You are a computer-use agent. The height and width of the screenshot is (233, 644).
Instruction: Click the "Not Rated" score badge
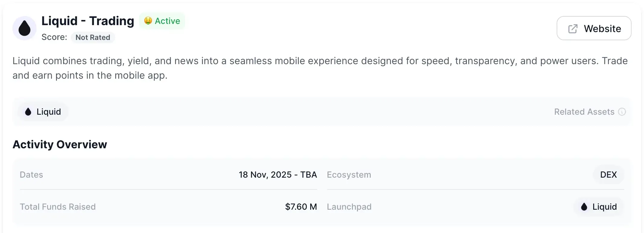tap(93, 37)
